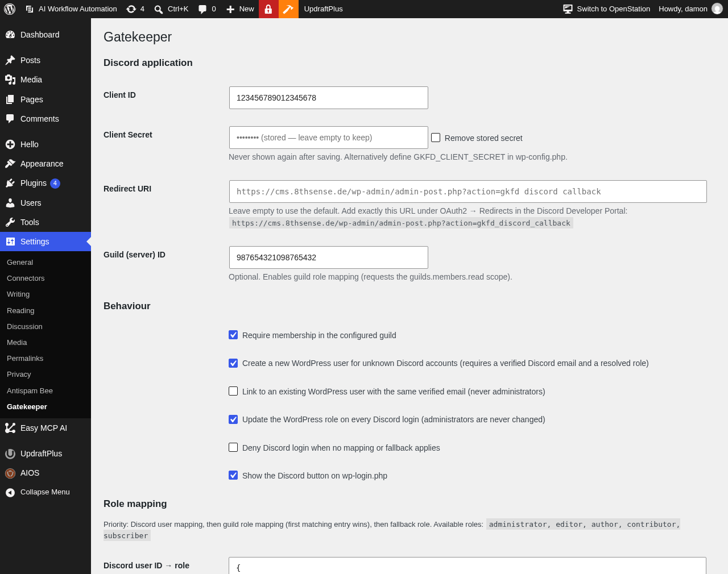Click the Users icon in sidebar
The image size is (728, 574).
click(10, 203)
